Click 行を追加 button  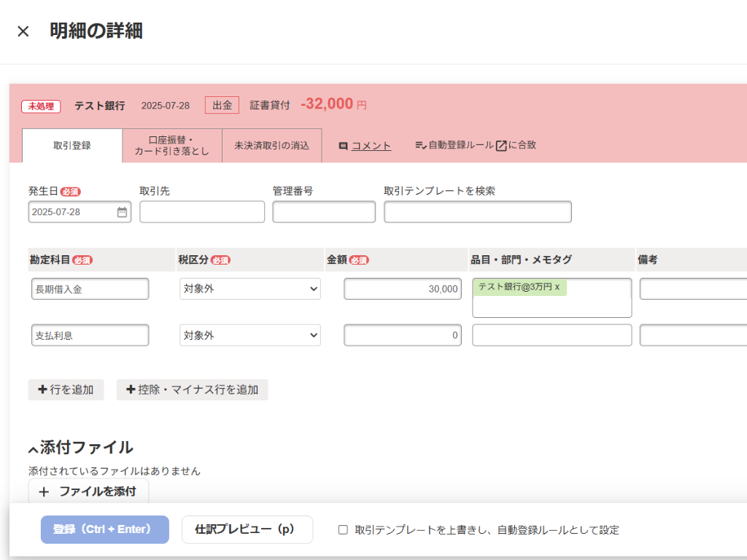click(66, 389)
